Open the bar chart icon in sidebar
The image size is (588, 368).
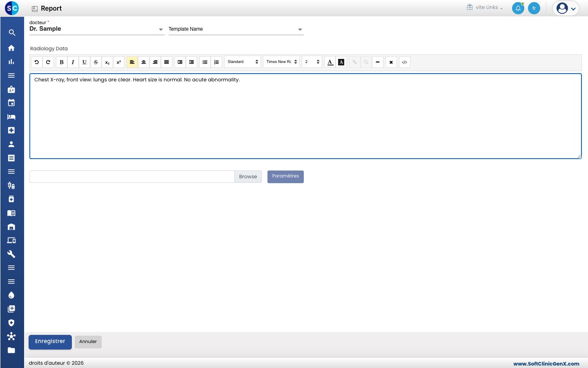point(11,62)
